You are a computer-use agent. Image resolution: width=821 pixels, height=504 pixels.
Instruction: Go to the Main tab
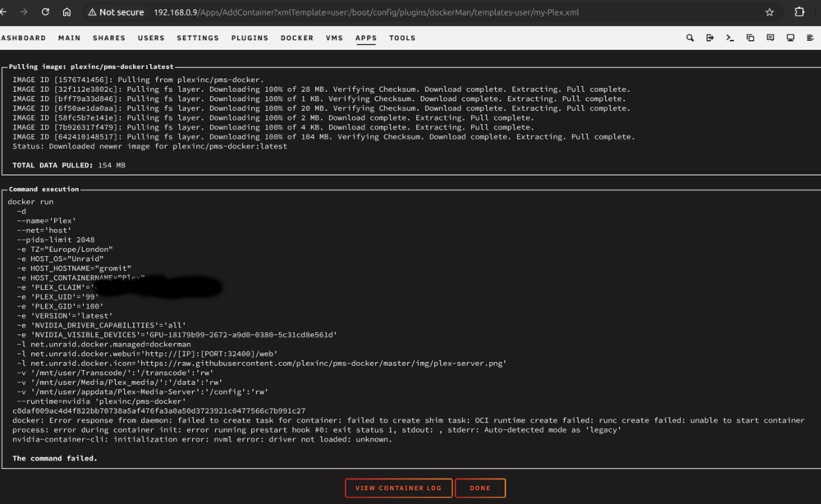69,39
